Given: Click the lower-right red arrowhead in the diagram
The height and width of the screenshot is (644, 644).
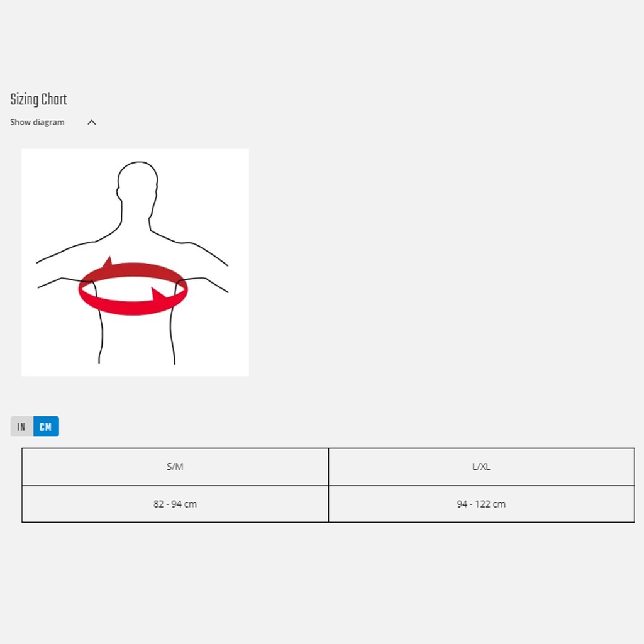Looking at the screenshot, I should tap(158, 294).
